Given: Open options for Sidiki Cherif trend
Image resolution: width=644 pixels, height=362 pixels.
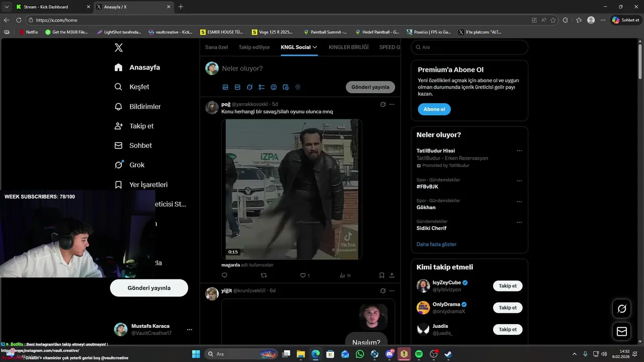Looking at the screenshot, I should point(519,222).
